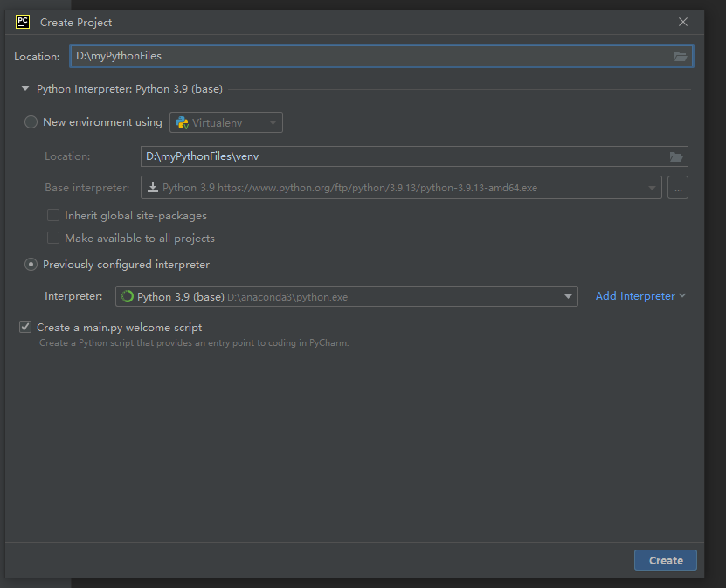The height and width of the screenshot is (588, 726).
Task: Uncheck Create a main.py welcome script
Action: click(x=25, y=327)
